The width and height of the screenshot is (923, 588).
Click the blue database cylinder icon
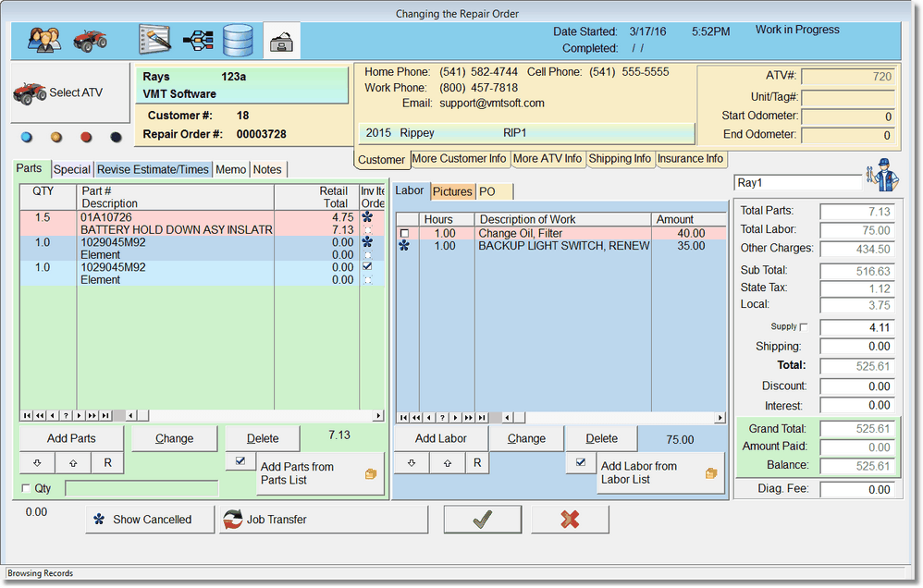tap(238, 41)
